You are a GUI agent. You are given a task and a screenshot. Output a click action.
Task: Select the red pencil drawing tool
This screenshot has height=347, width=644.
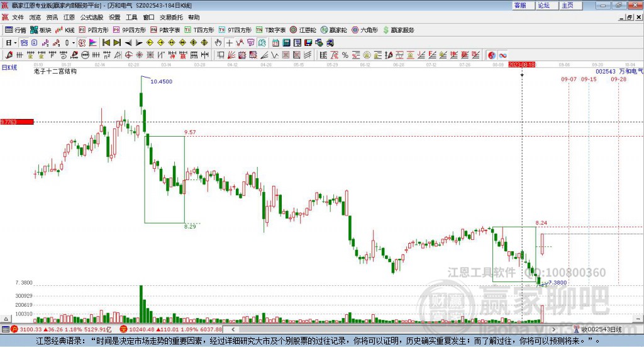(9, 55)
